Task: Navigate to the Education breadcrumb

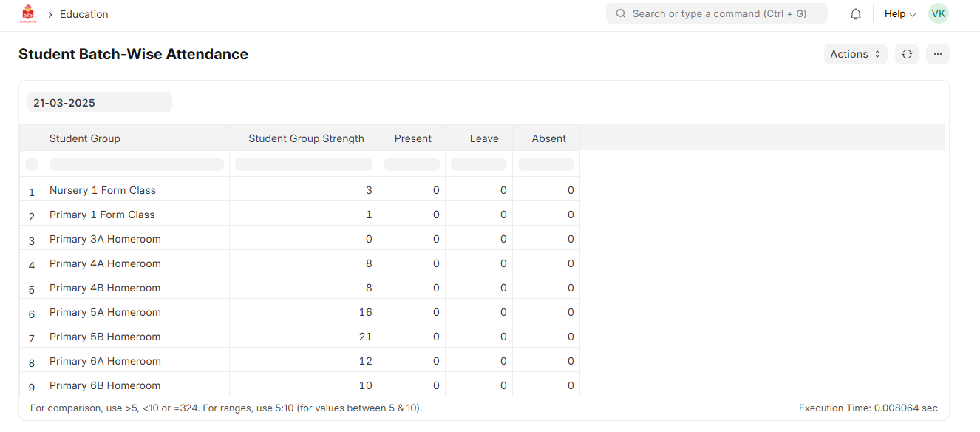Action: click(x=84, y=14)
